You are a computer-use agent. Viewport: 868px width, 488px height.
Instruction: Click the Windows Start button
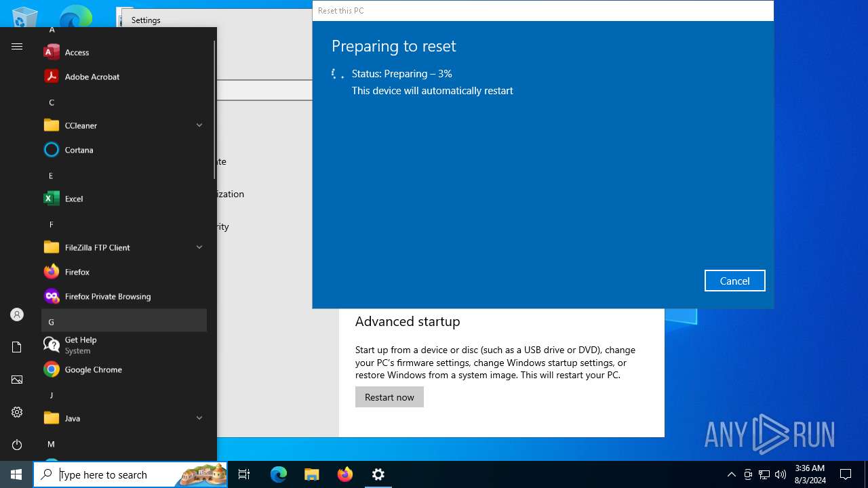click(x=16, y=474)
